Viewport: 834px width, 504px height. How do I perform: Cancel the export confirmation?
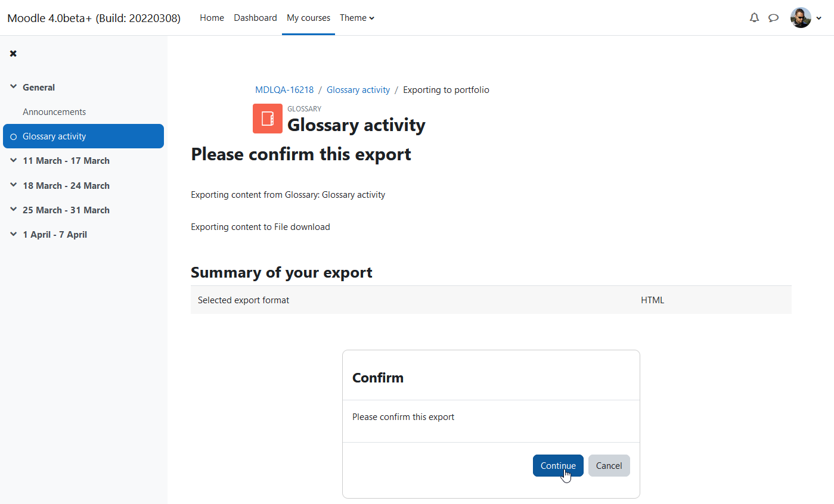(609, 466)
